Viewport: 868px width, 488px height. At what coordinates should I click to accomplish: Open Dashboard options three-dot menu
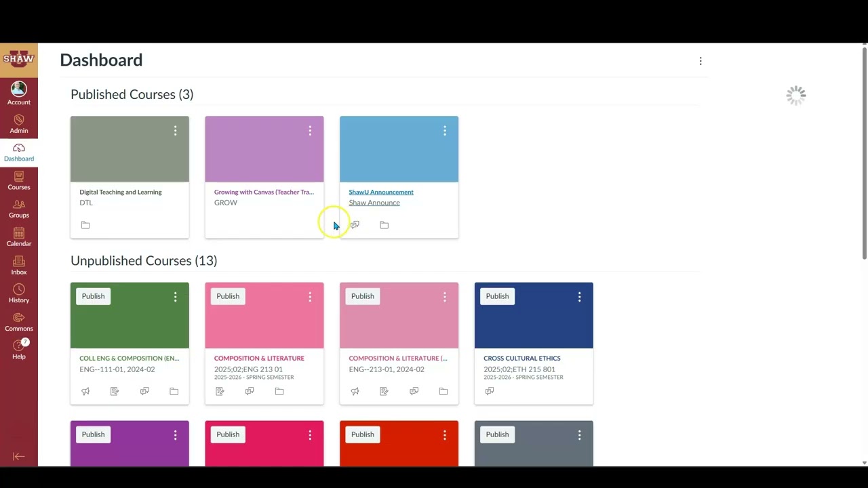[701, 61]
